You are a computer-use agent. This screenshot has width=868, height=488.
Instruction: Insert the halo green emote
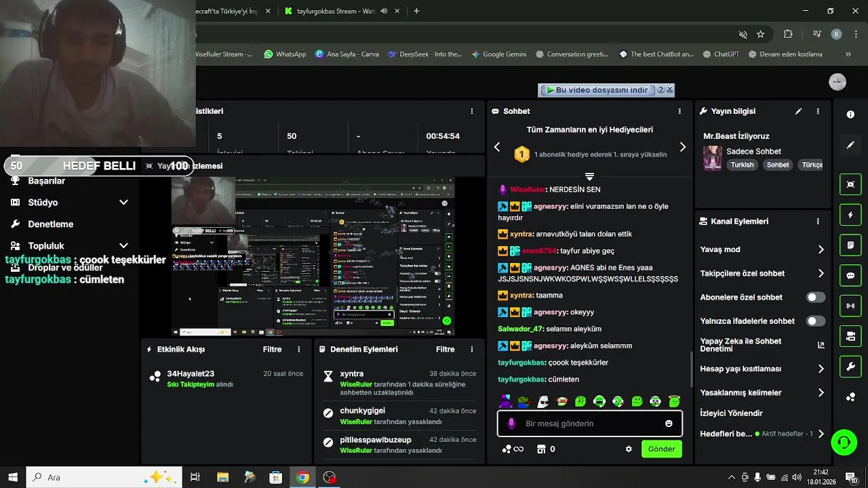[x=674, y=401]
